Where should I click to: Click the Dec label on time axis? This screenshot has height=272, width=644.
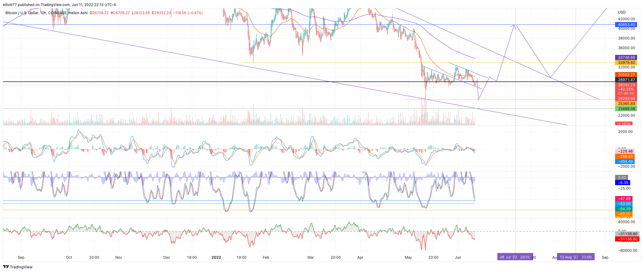[166, 258]
